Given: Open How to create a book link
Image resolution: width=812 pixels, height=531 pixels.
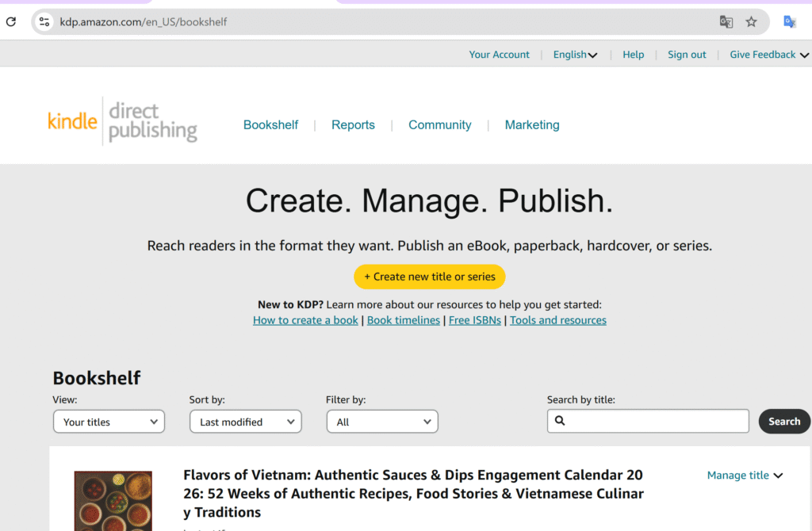Looking at the screenshot, I should [305, 320].
